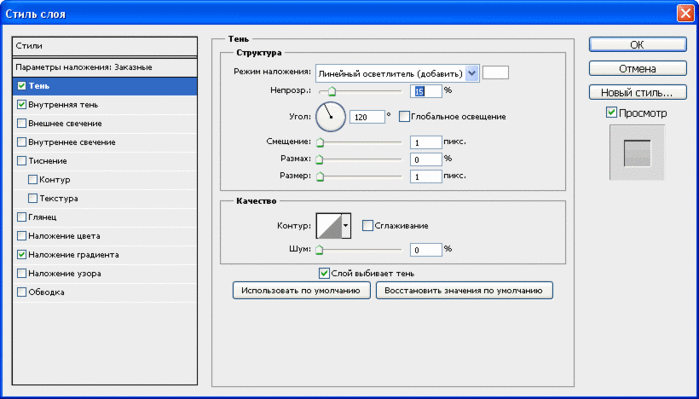Open the Режим наложения dropdown
The image size is (699, 399).
pos(397,74)
